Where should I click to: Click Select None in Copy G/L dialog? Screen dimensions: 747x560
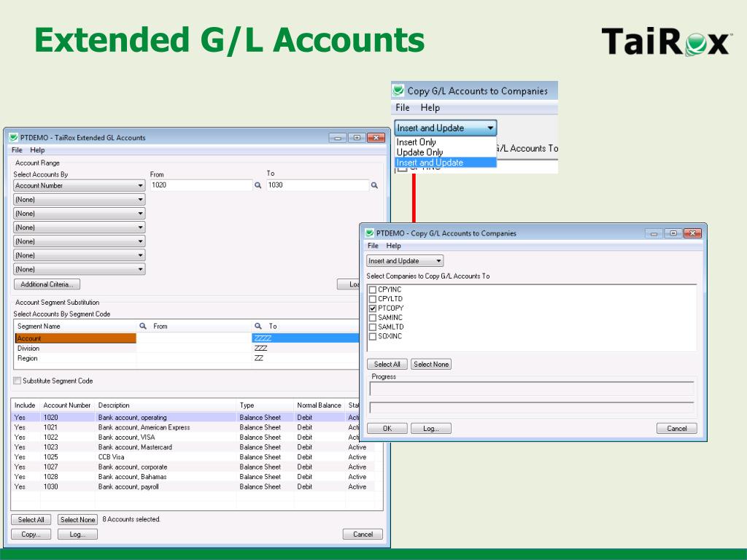pos(431,365)
